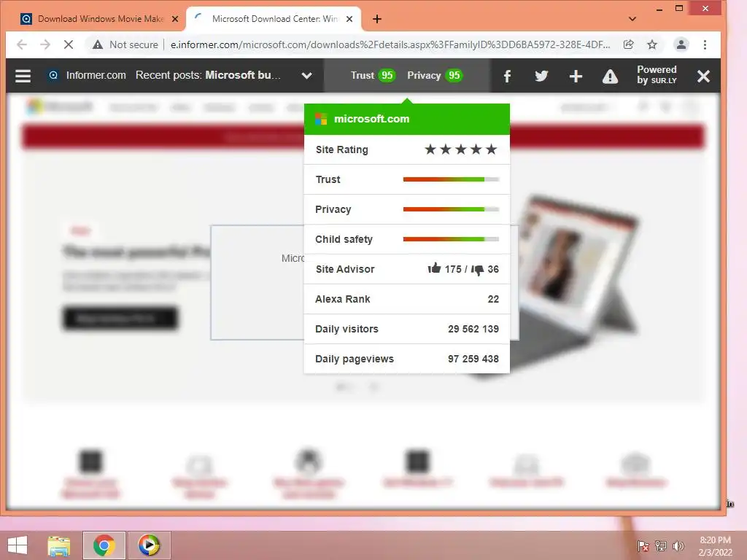The width and height of the screenshot is (747, 560).
Task: Select Daily pageviews value 97 259 438
Action: click(x=473, y=359)
